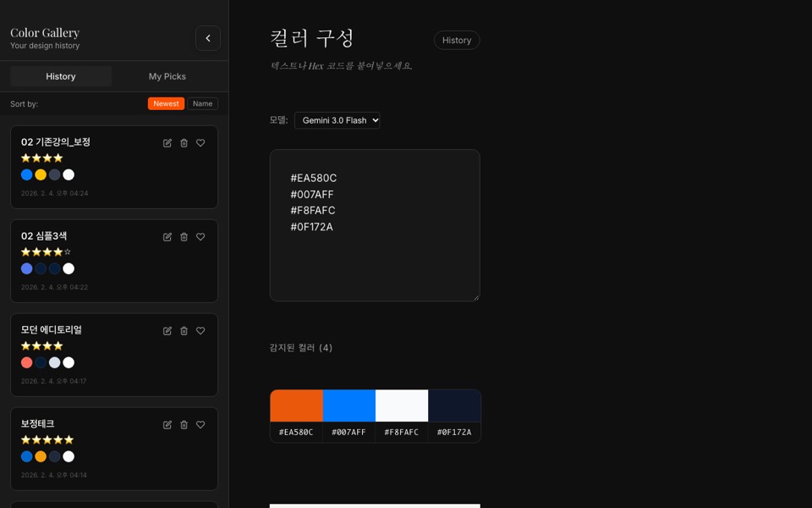Open the 모던 에디토리얼 card title
This screenshot has height=508, width=812.
click(x=52, y=329)
